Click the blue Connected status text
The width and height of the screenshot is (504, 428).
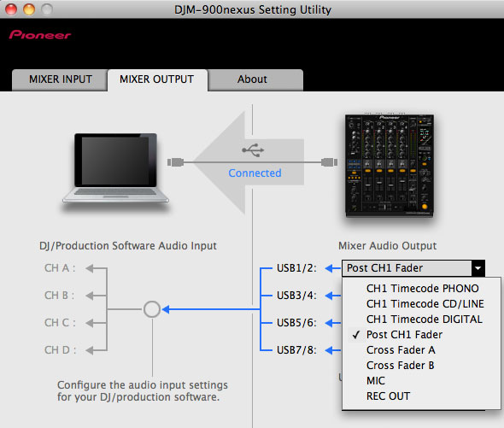coord(255,173)
